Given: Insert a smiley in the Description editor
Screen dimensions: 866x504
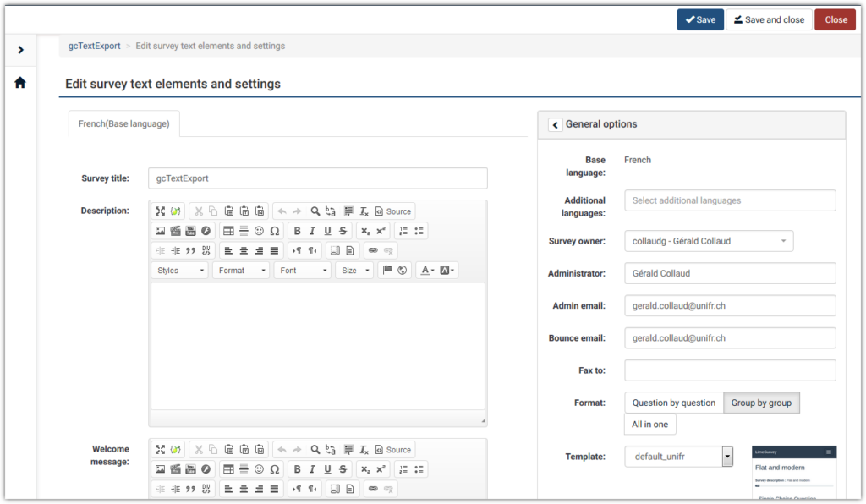Looking at the screenshot, I should (259, 231).
